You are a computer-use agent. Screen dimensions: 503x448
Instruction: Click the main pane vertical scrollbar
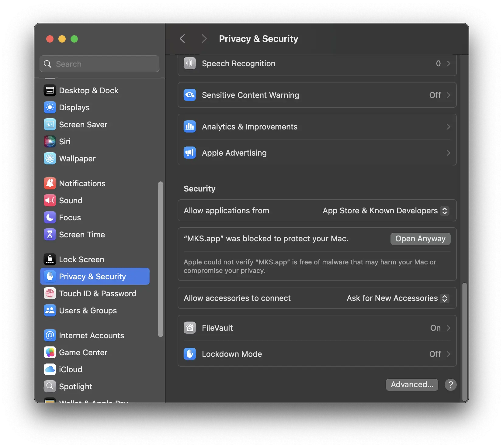464,343
